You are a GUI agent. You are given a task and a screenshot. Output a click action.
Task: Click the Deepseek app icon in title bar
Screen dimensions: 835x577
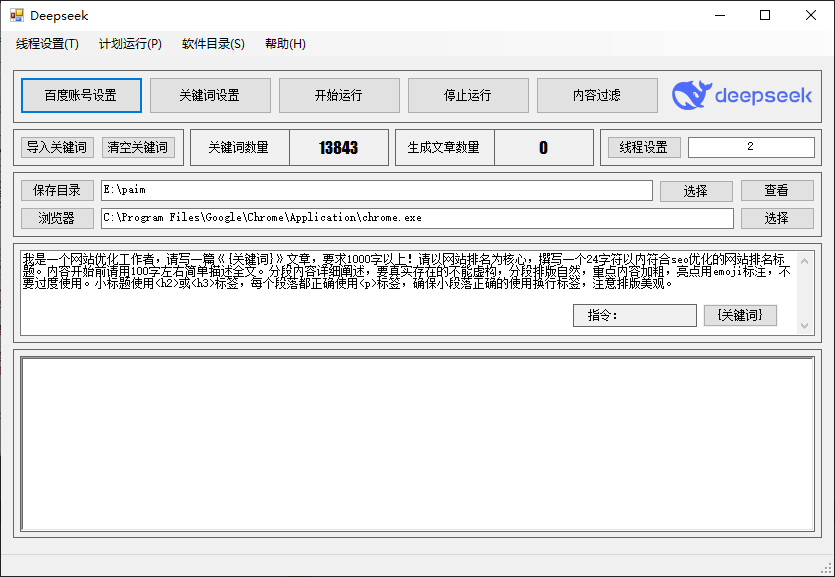[x=17, y=15]
